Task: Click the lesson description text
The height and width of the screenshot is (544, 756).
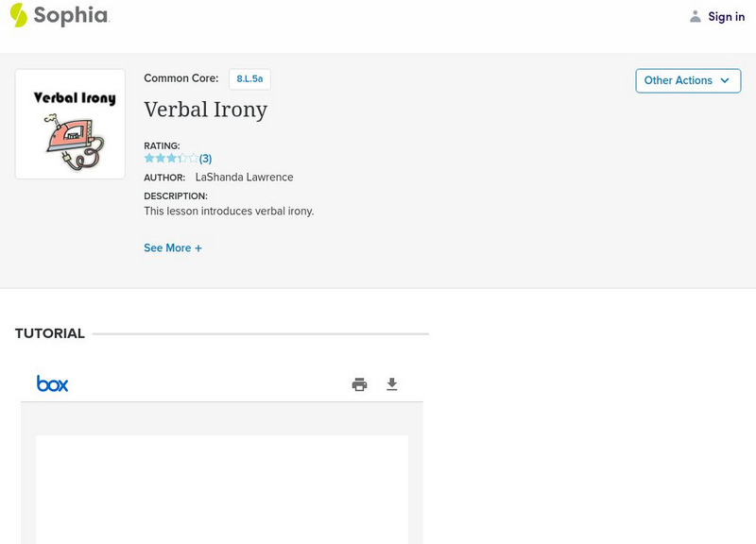Action: (229, 212)
